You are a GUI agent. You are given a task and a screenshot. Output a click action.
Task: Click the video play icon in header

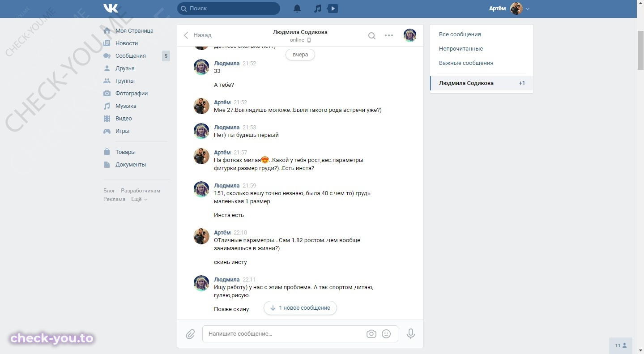tap(333, 9)
